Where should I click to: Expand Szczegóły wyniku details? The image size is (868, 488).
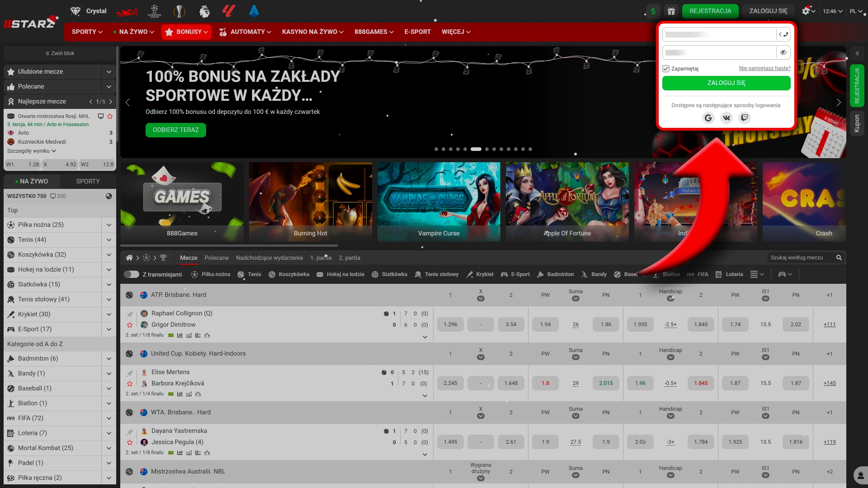(31, 151)
